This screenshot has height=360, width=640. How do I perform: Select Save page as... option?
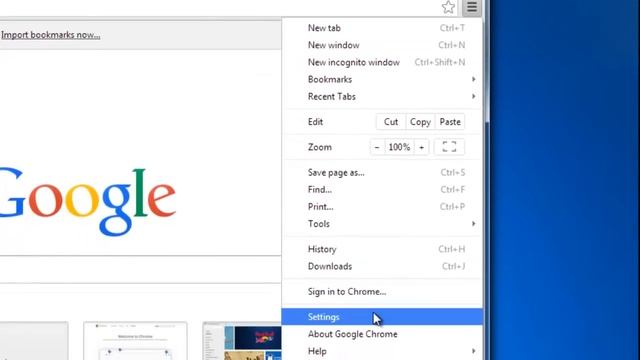(x=382, y=173)
